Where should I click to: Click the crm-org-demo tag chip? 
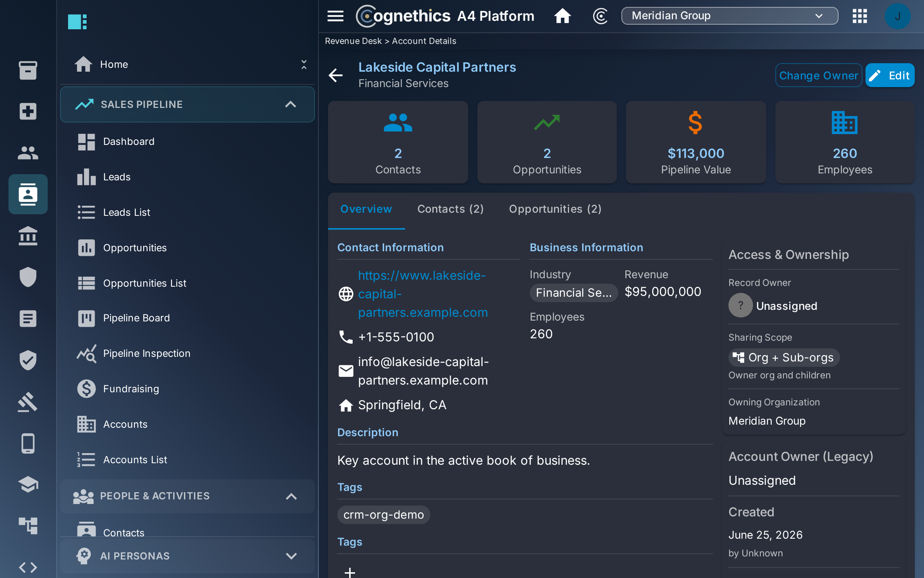click(383, 515)
